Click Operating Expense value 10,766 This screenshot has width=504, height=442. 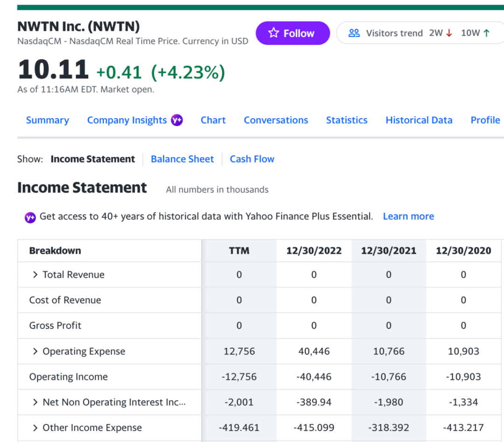389,351
